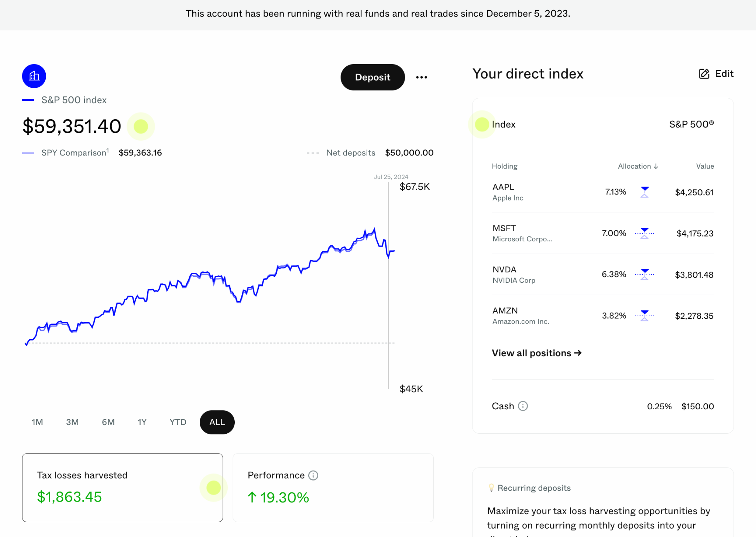This screenshot has width=756, height=537.
Task: Select the 3M time range
Action: (x=72, y=422)
